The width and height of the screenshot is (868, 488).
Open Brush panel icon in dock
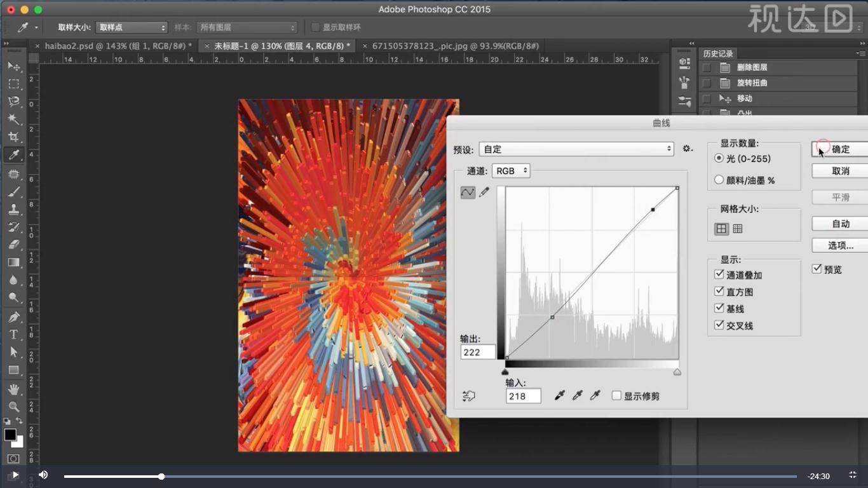click(x=684, y=101)
